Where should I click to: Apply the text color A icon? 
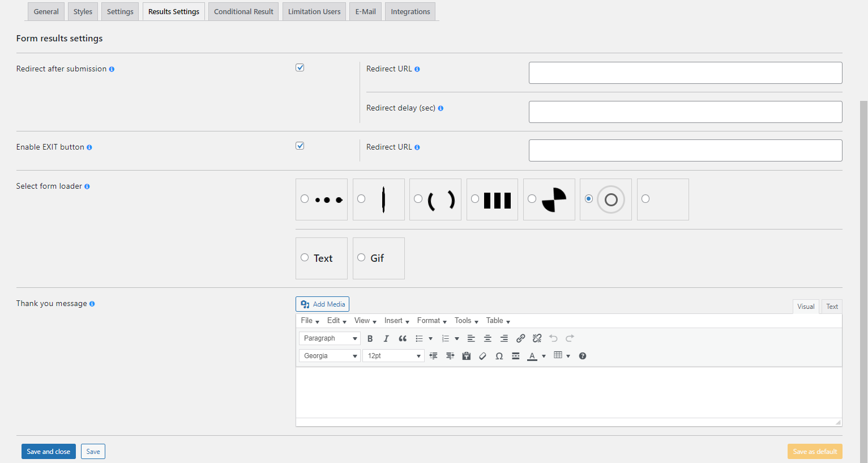coord(532,356)
